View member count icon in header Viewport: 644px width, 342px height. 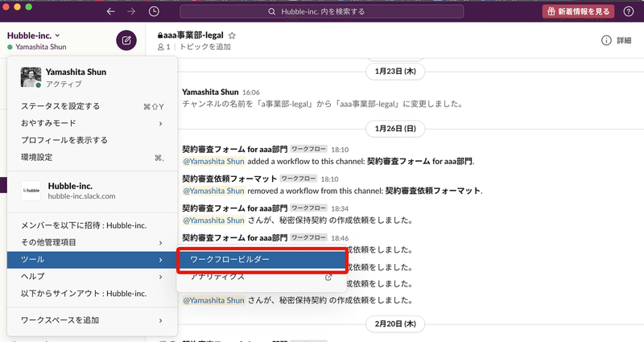pos(164,47)
